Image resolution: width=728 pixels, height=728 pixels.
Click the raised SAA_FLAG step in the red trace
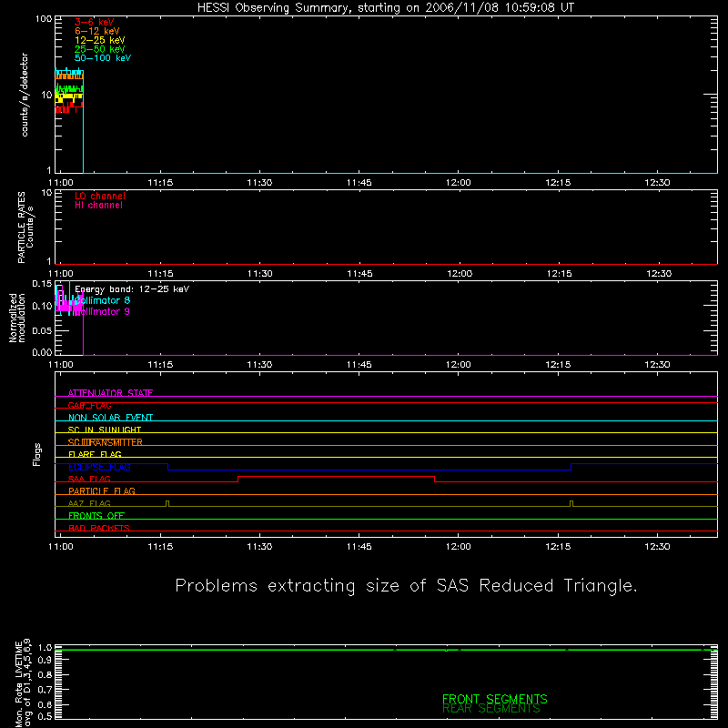coord(336,476)
